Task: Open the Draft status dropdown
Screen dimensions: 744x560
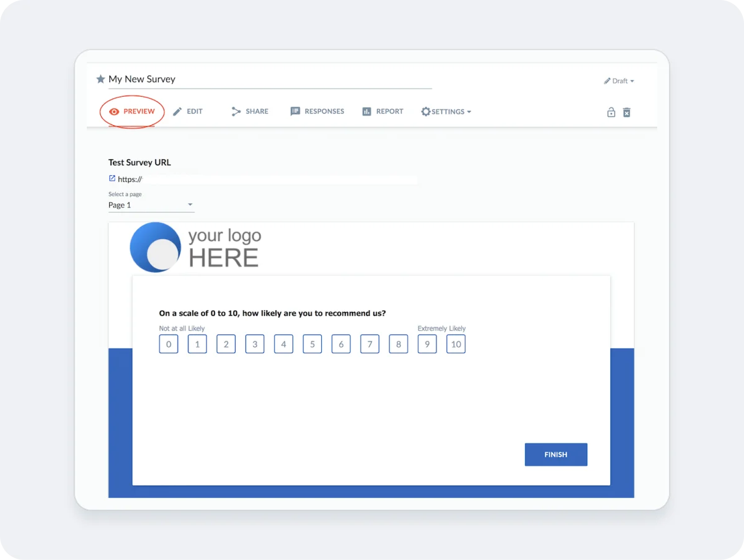Action: click(619, 81)
